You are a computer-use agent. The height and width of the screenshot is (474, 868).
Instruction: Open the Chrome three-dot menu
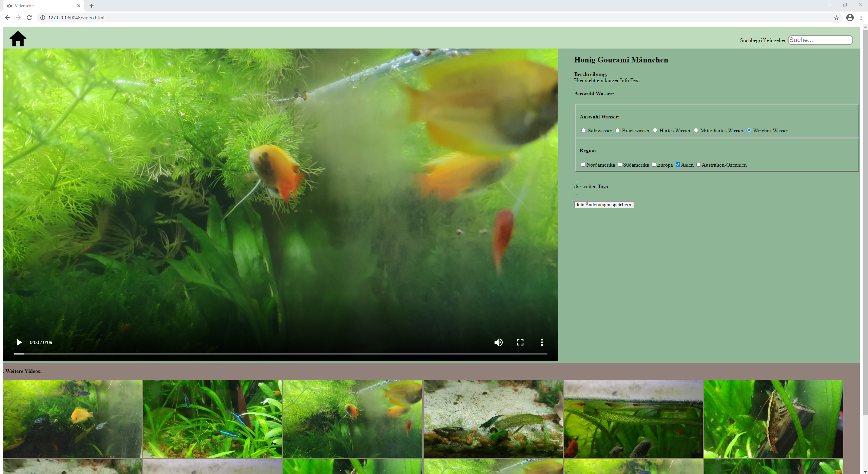tap(861, 18)
